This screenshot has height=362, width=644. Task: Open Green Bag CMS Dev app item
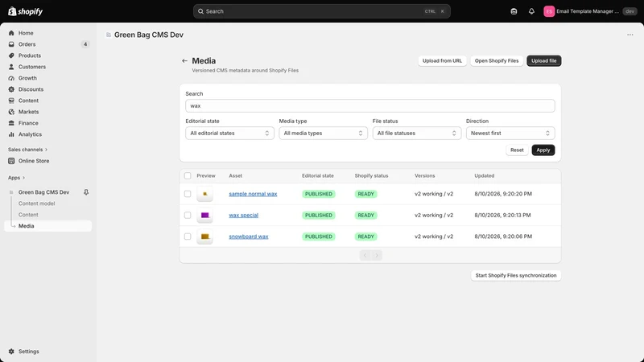coord(43,192)
